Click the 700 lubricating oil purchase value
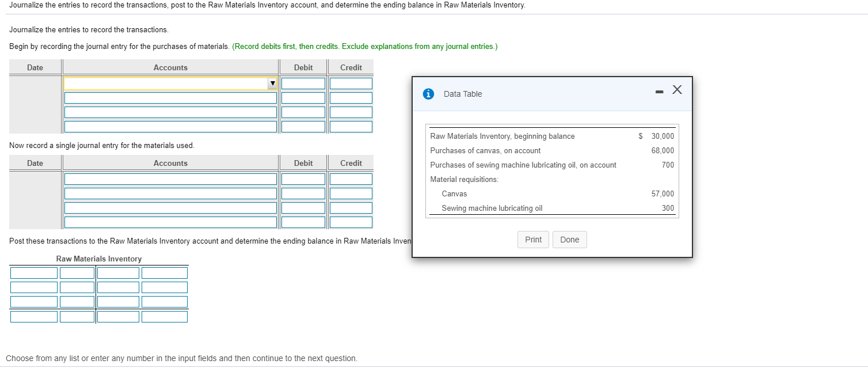 coord(668,165)
